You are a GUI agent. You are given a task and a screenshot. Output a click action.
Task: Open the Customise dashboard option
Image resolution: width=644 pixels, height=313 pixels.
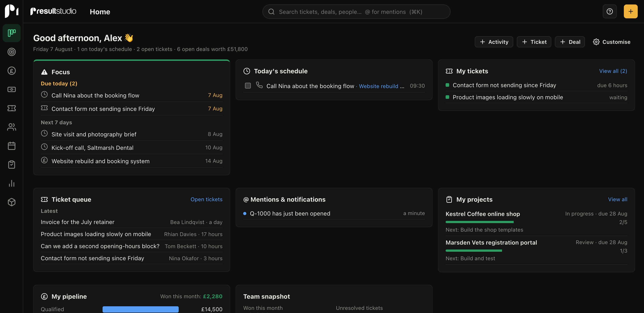(x=612, y=42)
